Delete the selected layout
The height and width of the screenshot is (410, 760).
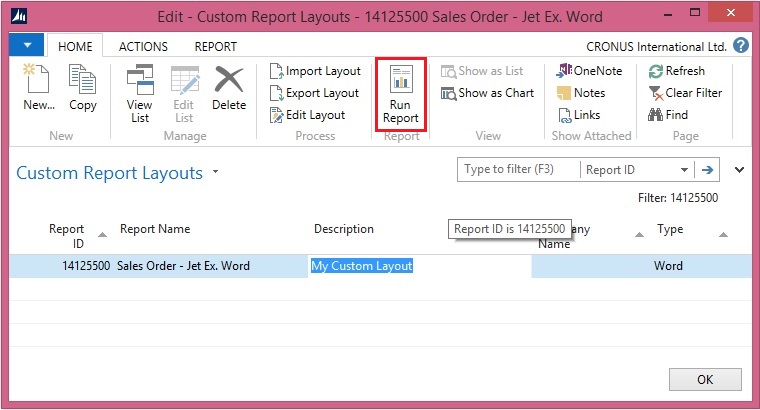[x=229, y=88]
